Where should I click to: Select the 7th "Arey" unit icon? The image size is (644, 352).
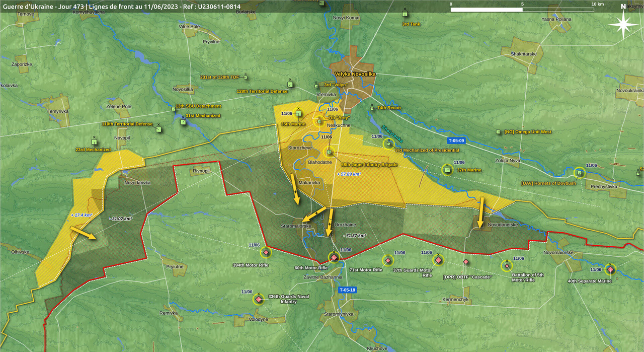point(319,121)
